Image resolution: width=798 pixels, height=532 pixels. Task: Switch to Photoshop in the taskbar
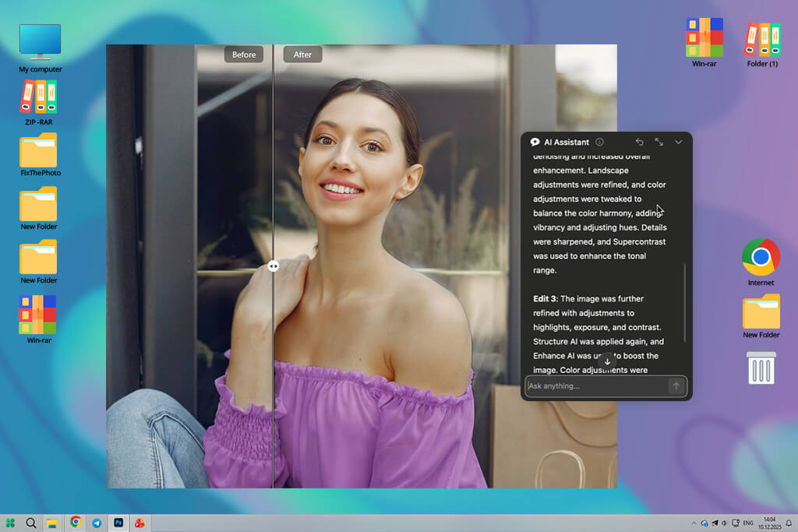(x=118, y=523)
